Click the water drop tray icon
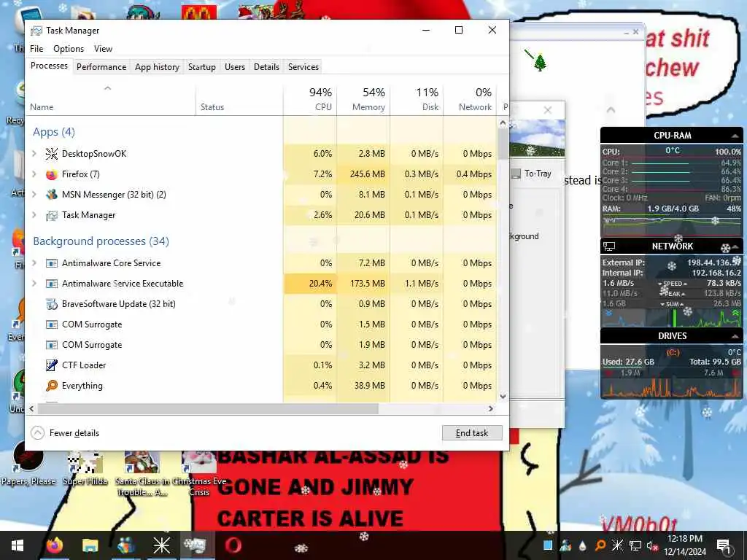The width and height of the screenshot is (747, 560). pos(583,545)
